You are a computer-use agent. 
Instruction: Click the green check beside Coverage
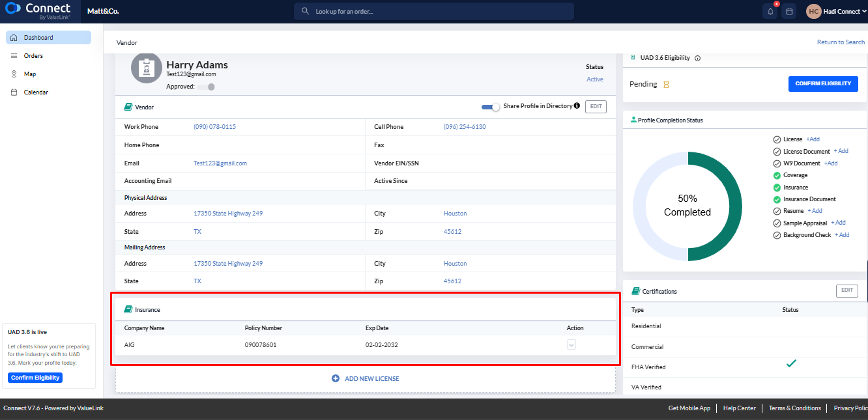pyautogui.click(x=777, y=175)
